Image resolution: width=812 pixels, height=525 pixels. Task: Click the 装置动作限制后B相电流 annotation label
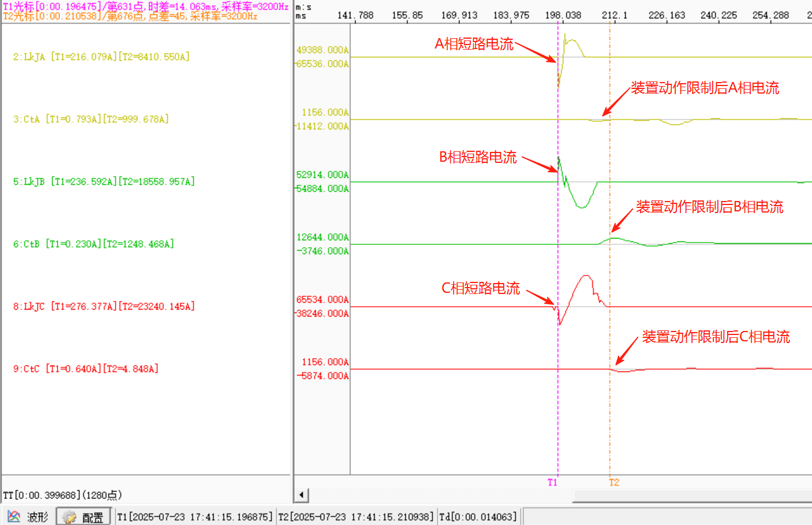click(x=709, y=207)
